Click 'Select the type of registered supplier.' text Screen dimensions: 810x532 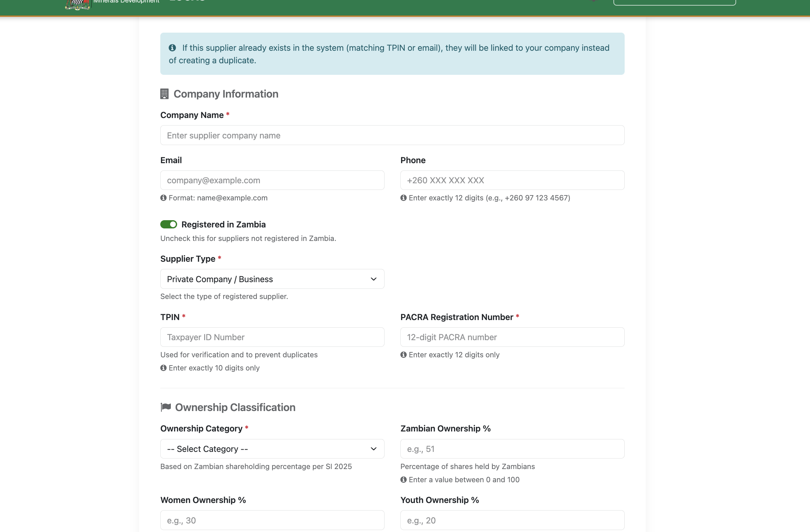(x=224, y=296)
